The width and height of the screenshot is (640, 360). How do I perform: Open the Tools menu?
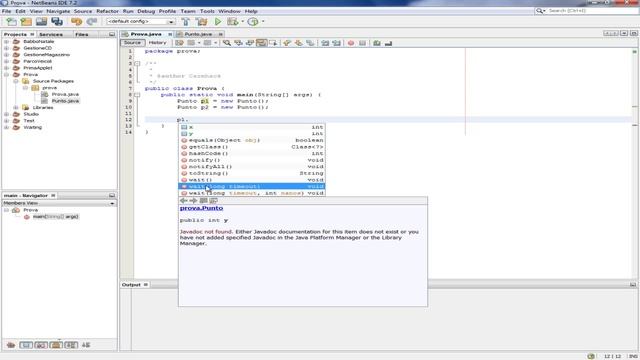207,11
